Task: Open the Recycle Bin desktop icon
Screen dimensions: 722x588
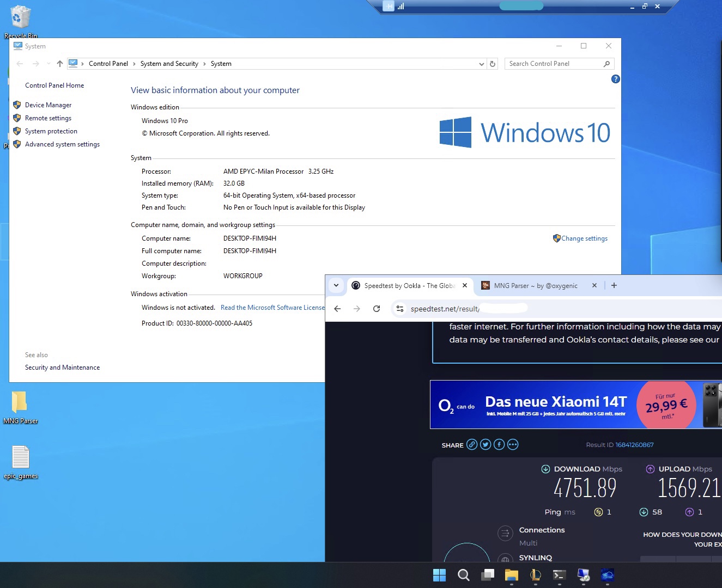Action: (20, 22)
